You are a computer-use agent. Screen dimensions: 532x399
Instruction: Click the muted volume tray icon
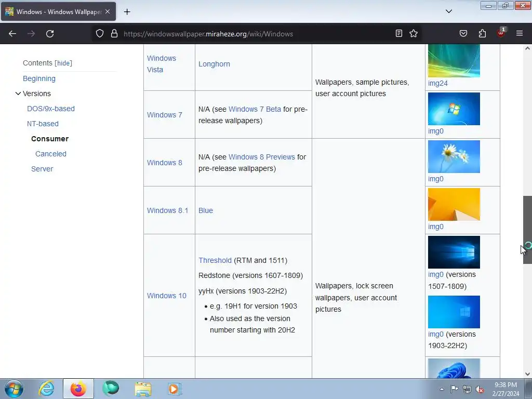click(480, 389)
